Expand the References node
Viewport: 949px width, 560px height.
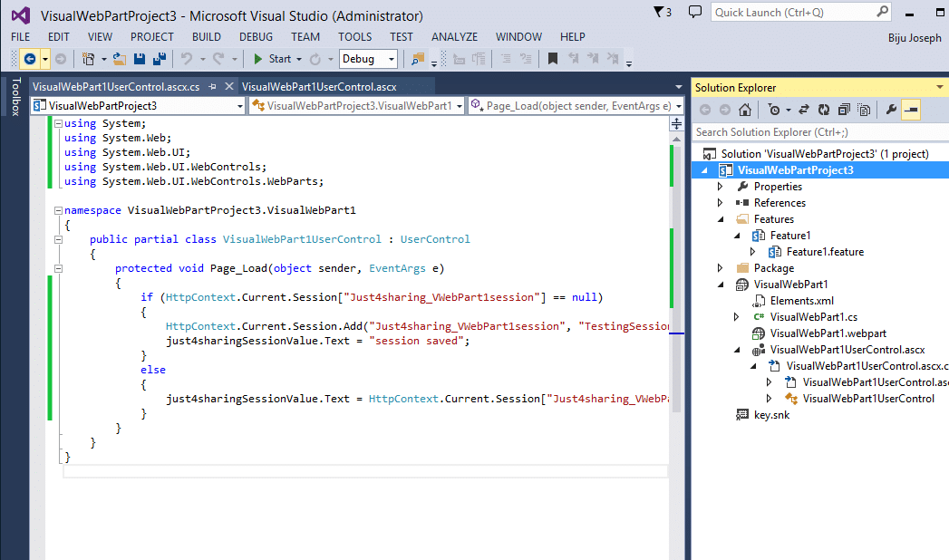[x=721, y=203]
